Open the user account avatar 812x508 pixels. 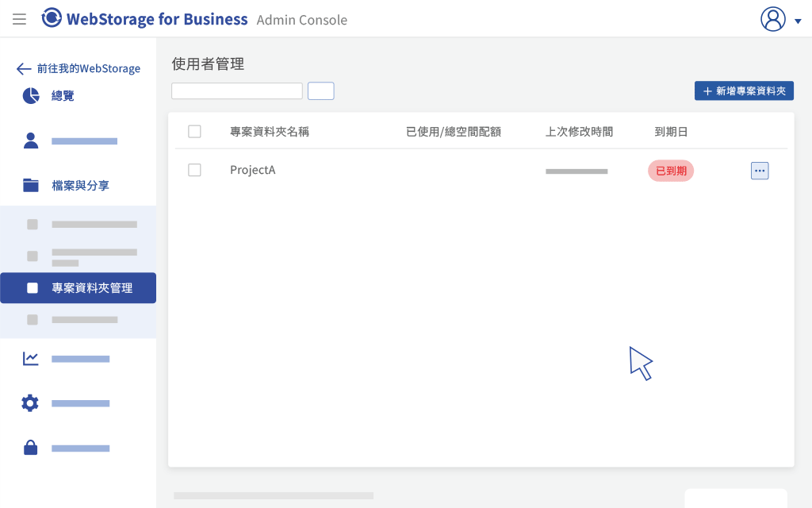(x=772, y=19)
